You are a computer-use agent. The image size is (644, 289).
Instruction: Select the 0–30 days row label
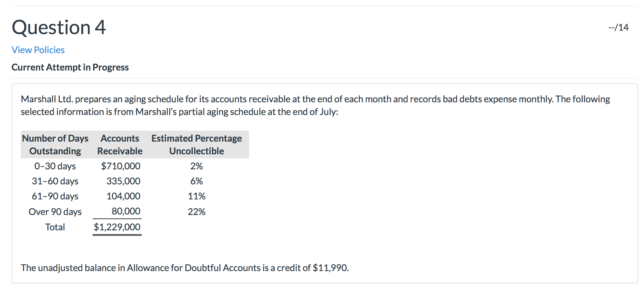[x=55, y=166]
